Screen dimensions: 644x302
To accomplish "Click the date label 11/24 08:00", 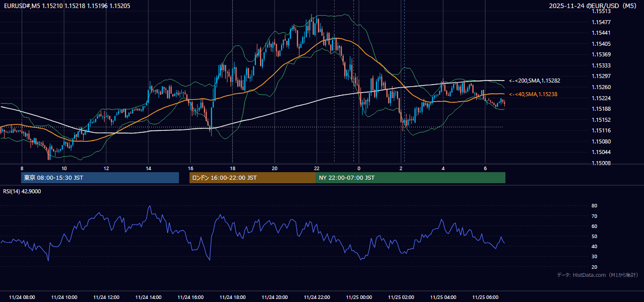I will point(22,297).
